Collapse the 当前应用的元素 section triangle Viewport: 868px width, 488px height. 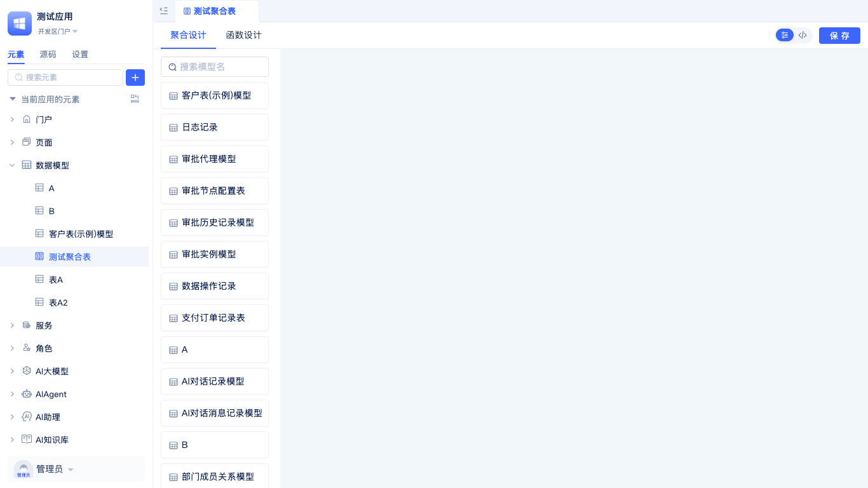click(x=12, y=99)
